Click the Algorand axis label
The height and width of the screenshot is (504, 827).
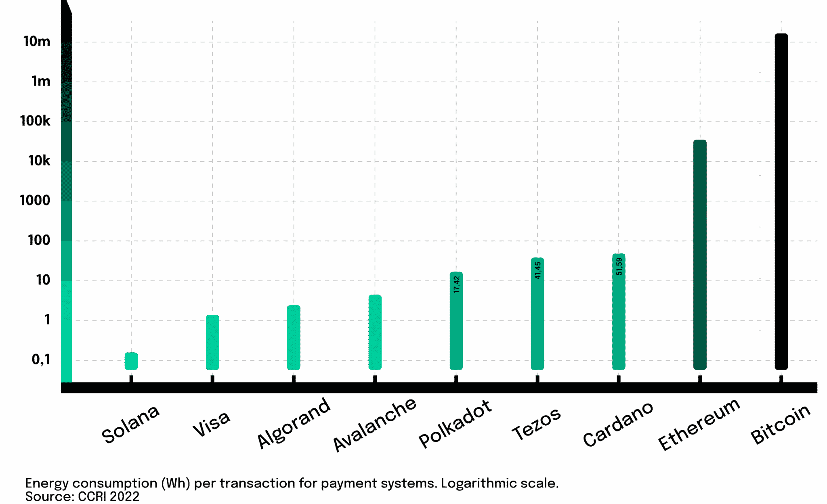294,423
